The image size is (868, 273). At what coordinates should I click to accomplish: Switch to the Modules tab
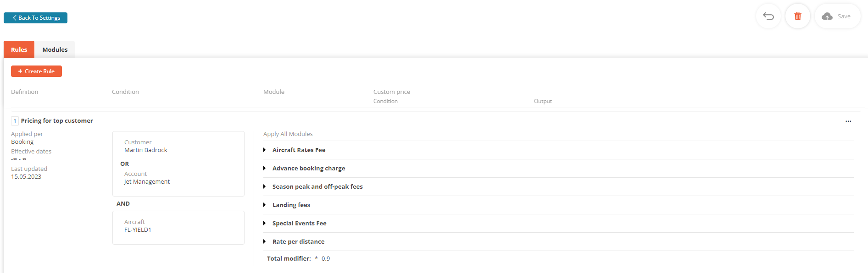tap(55, 49)
